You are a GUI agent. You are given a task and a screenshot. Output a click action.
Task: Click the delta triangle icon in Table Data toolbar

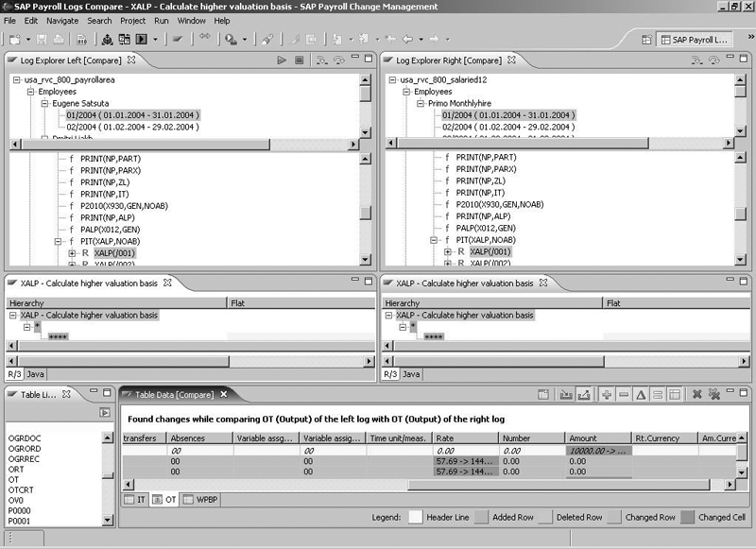(x=640, y=394)
